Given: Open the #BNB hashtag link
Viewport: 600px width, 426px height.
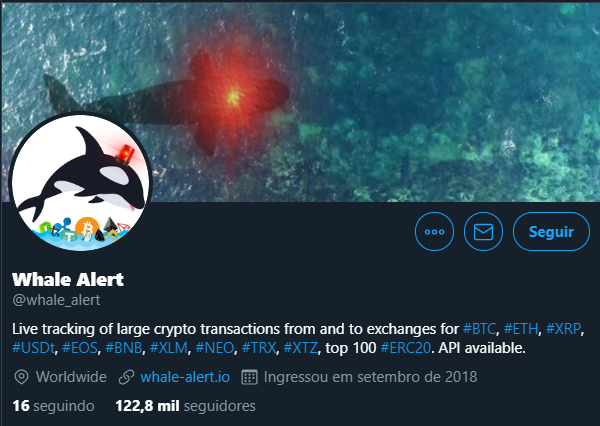Looking at the screenshot, I should [124, 348].
